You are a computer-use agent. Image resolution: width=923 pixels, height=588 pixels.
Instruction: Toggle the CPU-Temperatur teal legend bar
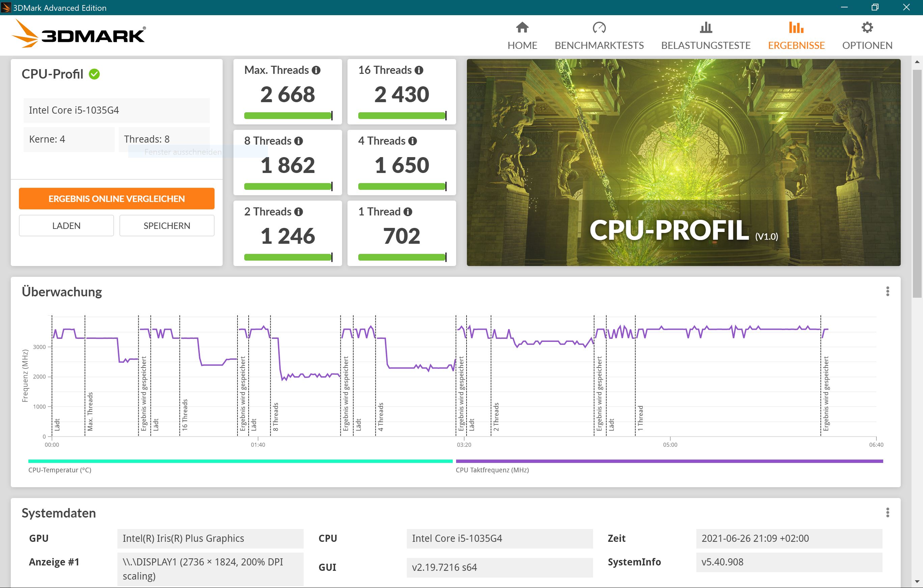240,461
